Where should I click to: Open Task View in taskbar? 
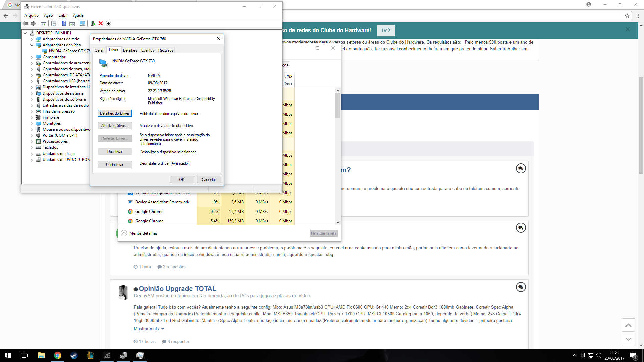tap(24, 355)
